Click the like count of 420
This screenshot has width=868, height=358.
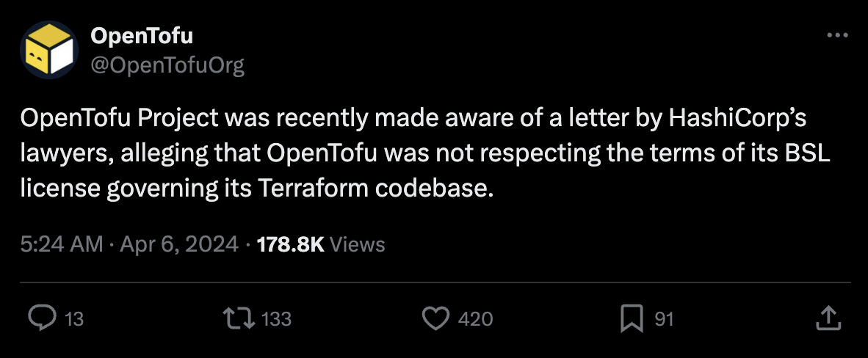pyautogui.click(x=475, y=319)
